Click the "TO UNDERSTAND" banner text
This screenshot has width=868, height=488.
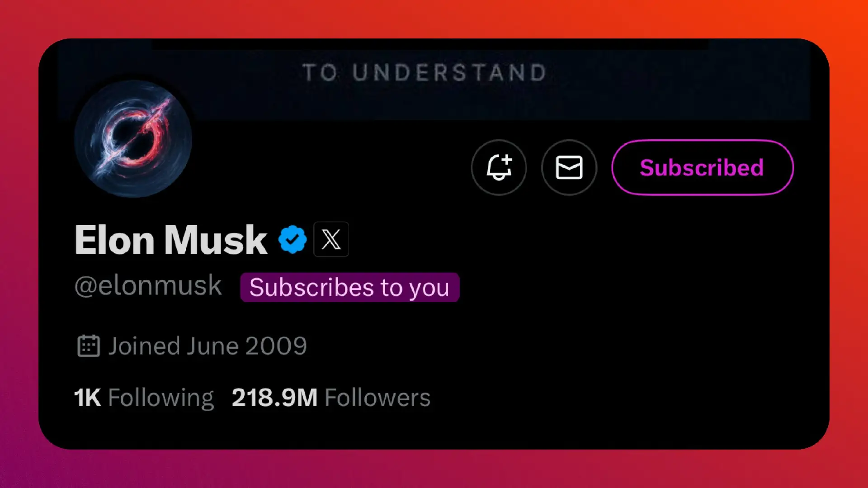(x=425, y=72)
